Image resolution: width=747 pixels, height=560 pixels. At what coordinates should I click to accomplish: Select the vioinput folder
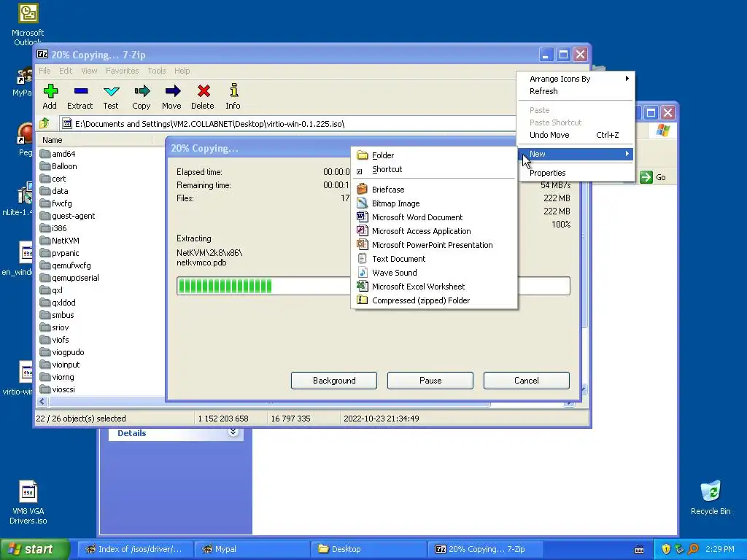coord(60,365)
